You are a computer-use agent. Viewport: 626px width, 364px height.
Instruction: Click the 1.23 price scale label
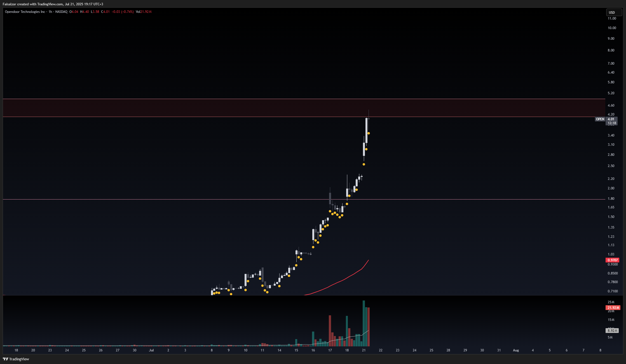click(611, 237)
